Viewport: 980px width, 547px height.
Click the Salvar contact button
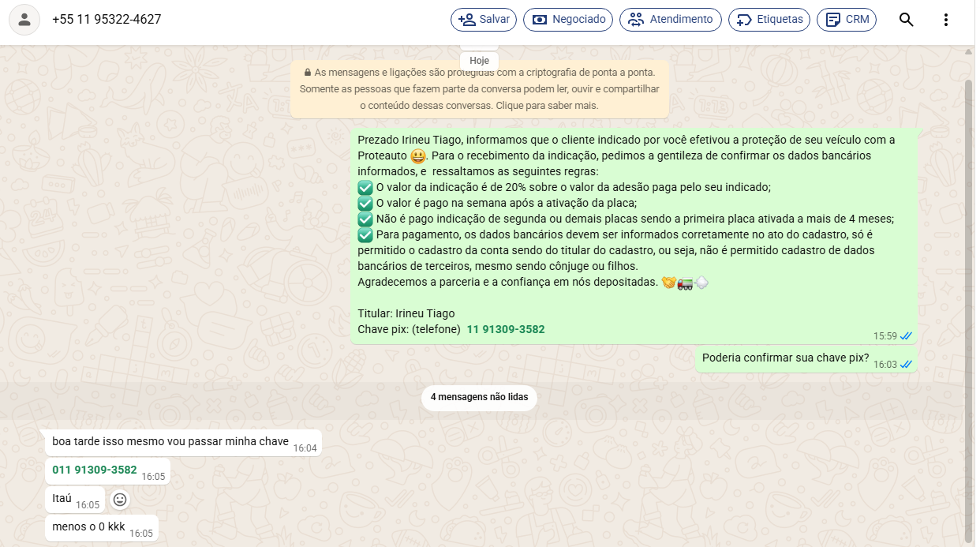(x=484, y=20)
